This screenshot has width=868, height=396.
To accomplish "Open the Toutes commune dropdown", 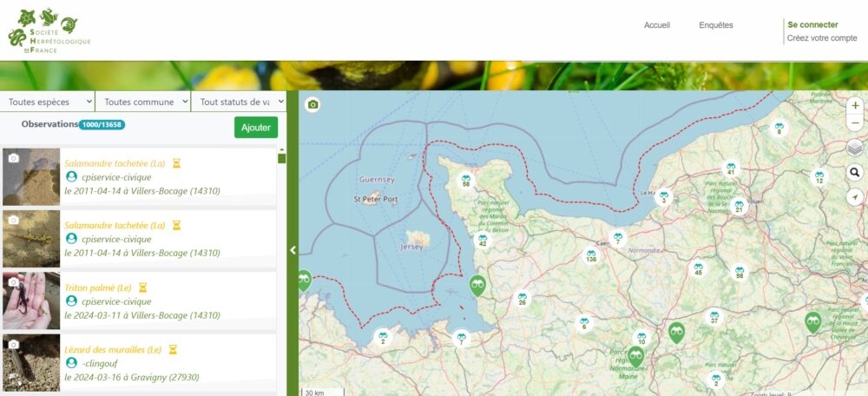I will tap(143, 102).
